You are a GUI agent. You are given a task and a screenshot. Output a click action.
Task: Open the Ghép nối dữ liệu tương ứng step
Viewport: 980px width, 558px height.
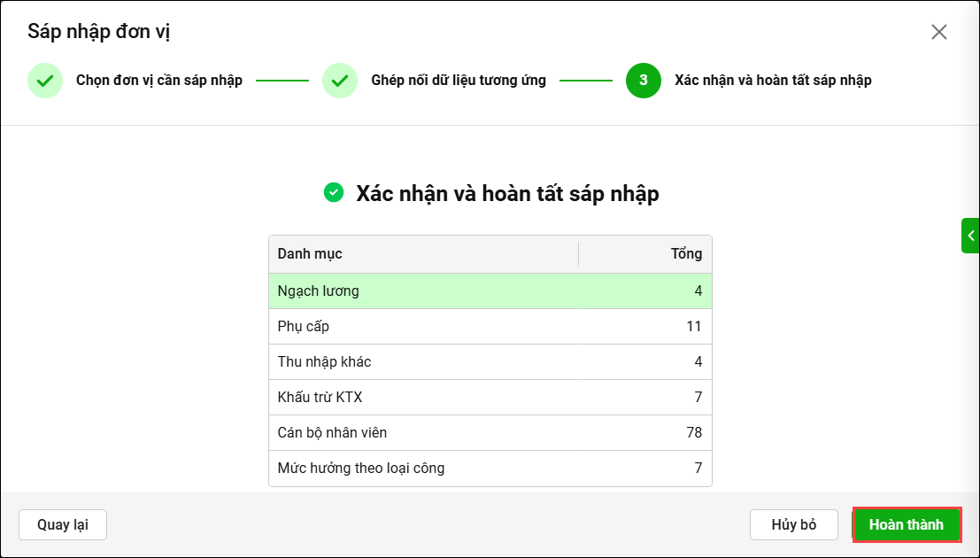pyautogui.click(x=459, y=80)
